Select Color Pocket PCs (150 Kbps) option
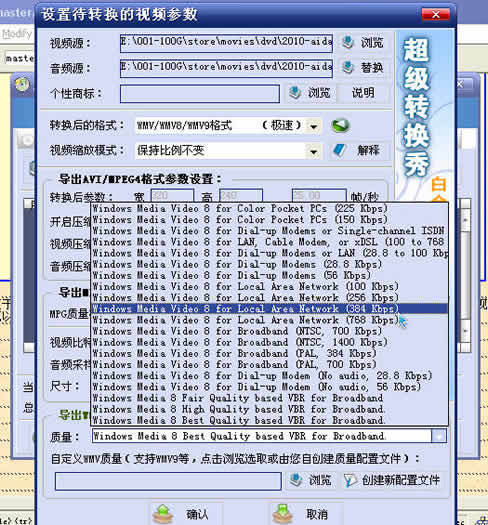This screenshot has width=488, height=525. (x=270, y=220)
